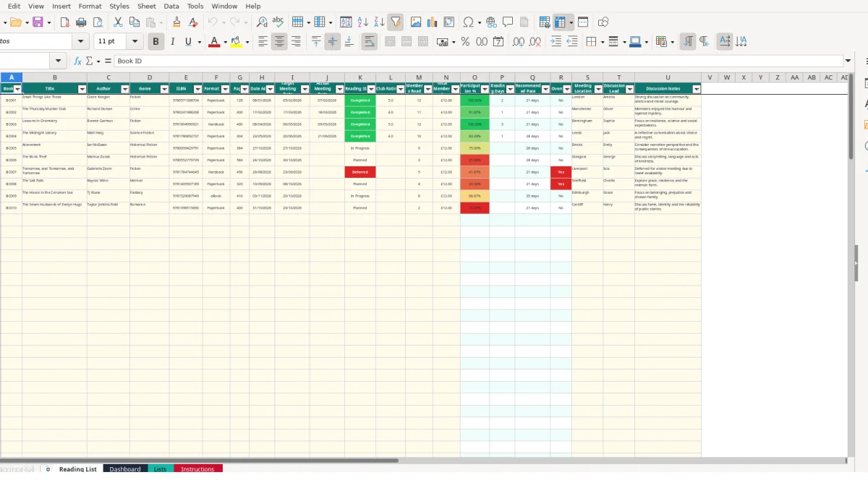The width and height of the screenshot is (868, 488).
Task: Select the Reading List sheet tab
Action: point(77,469)
